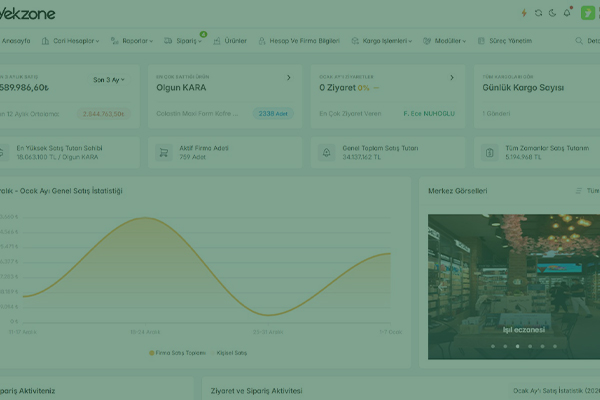This screenshot has height=400, width=600.
Task: Click bell icon for Genel Toplam Satış
Action: (326, 153)
